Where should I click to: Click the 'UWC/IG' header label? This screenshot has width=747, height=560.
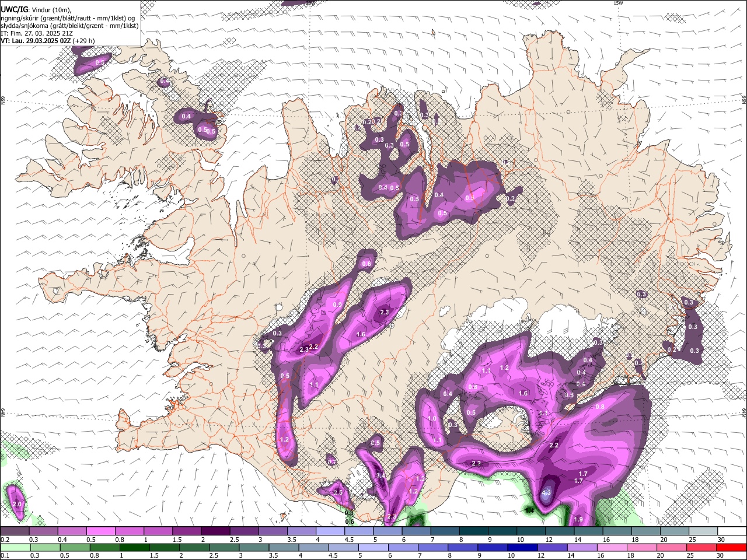pos(14,10)
